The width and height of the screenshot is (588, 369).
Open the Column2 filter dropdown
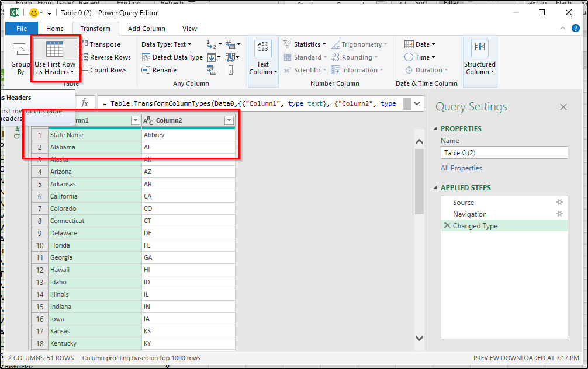(229, 120)
